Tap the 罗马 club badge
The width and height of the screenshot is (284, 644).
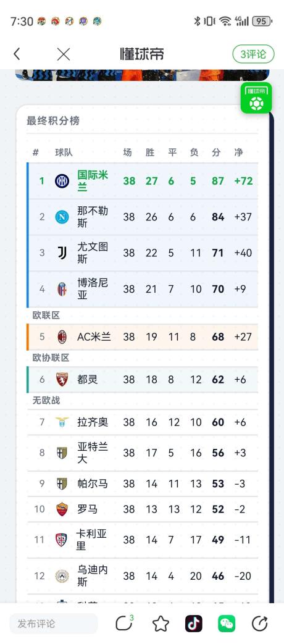(x=62, y=509)
